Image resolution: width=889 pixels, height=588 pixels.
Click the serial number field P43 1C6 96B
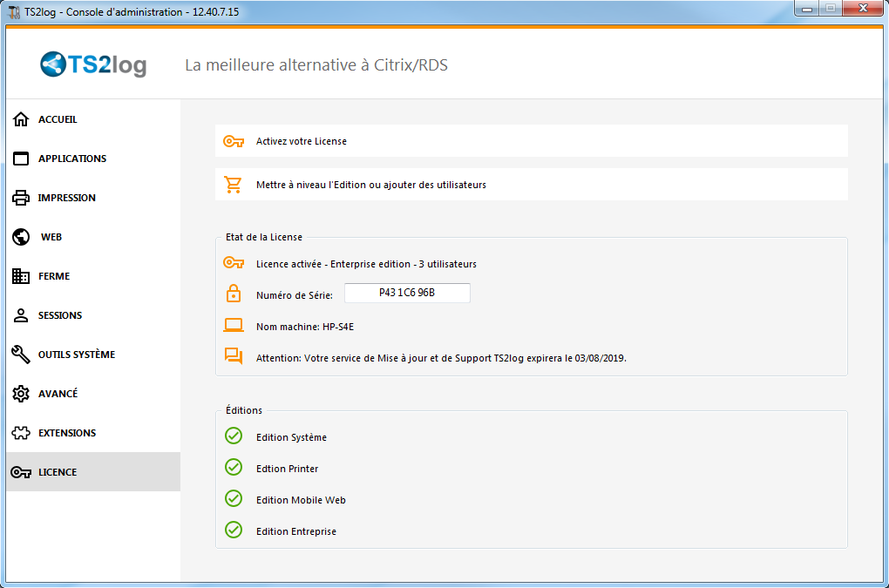(x=407, y=293)
